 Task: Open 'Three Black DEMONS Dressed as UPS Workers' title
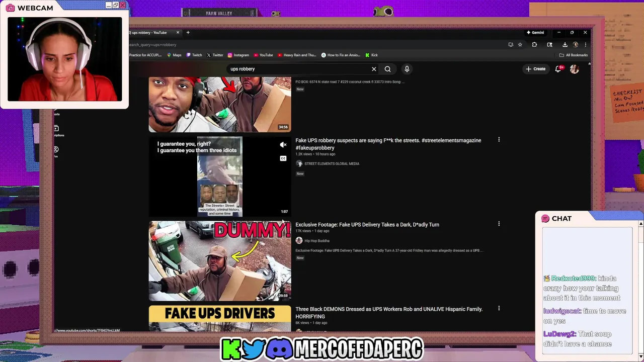click(389, 313)
